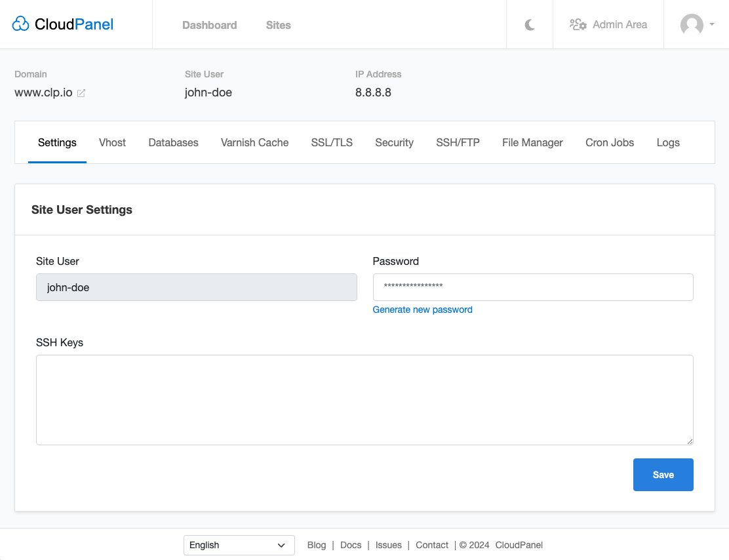729x560 pixels.
Task: Go to Dashboard in top navigation
Action: click(x=209, y=25)
